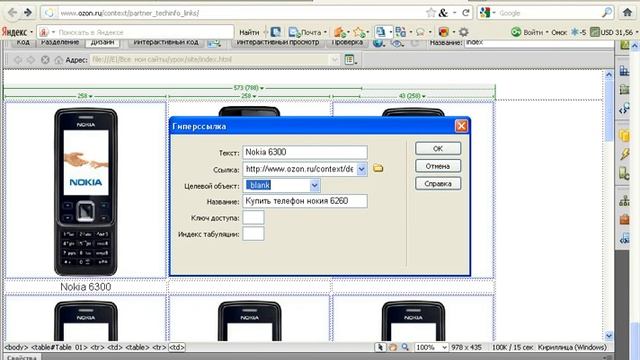640x360 pixels.
Task: Switch to the Дизайн view tab
Action: (102, 42)
